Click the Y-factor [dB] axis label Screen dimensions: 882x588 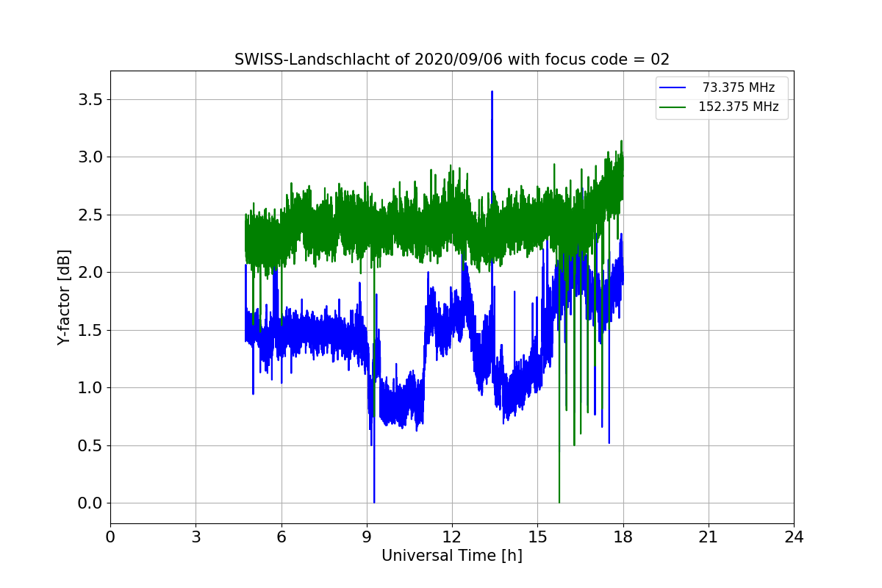(x=65, y=298)
